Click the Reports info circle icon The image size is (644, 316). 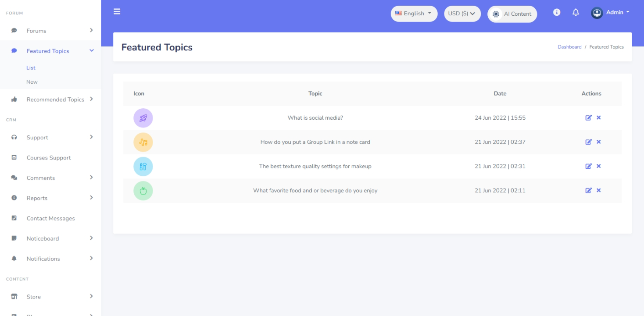[x=14, y=198]
